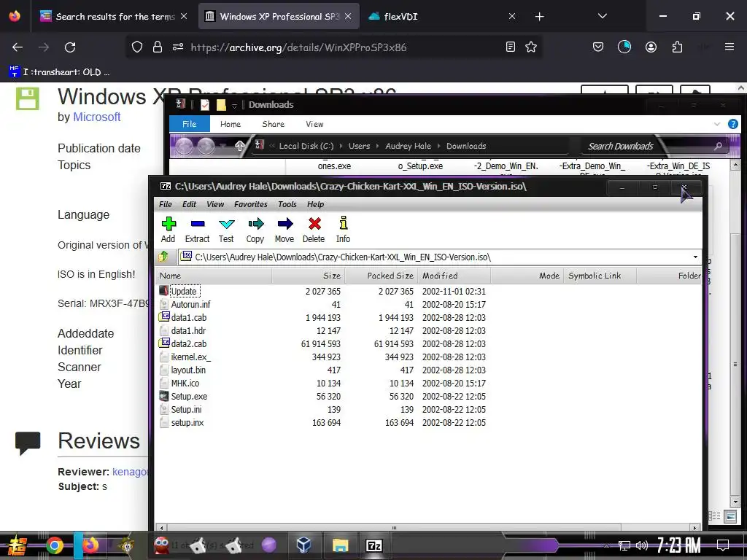Open the View menu in 7-Zip
The height and width of the screenshot is (560, 747).
(215, 204)
